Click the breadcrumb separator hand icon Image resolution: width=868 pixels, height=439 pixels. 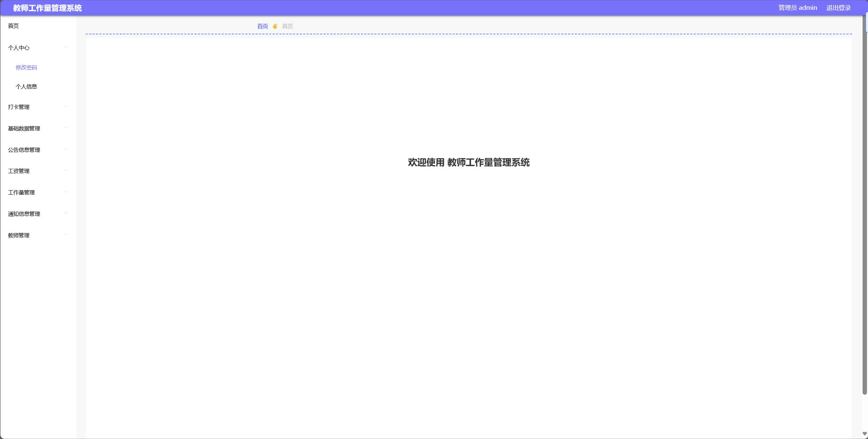coord(275,26)
